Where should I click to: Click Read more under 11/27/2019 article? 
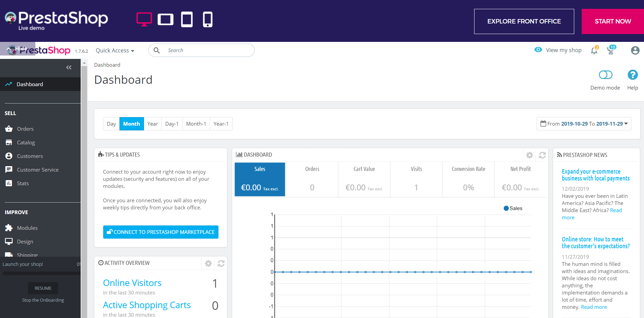(x=594, y=307)
